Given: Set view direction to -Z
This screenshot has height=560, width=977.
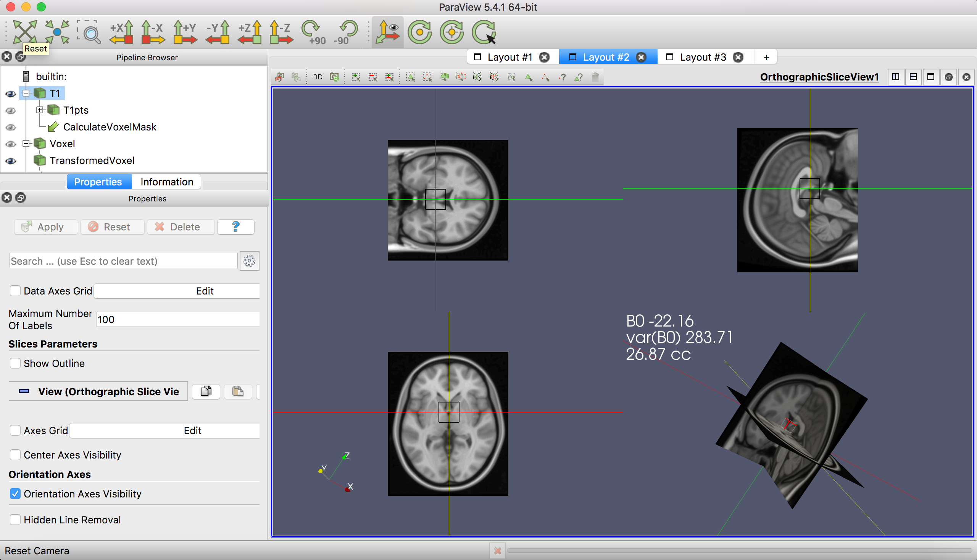Looking at the screenshot, I should tap(281, 32).
